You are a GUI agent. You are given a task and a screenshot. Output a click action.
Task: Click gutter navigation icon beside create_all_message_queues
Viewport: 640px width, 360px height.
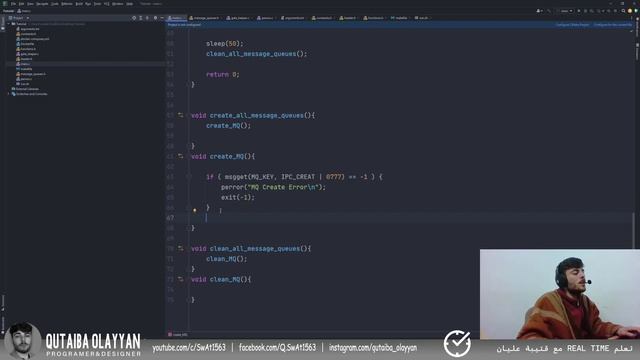[x=180, y=116]
